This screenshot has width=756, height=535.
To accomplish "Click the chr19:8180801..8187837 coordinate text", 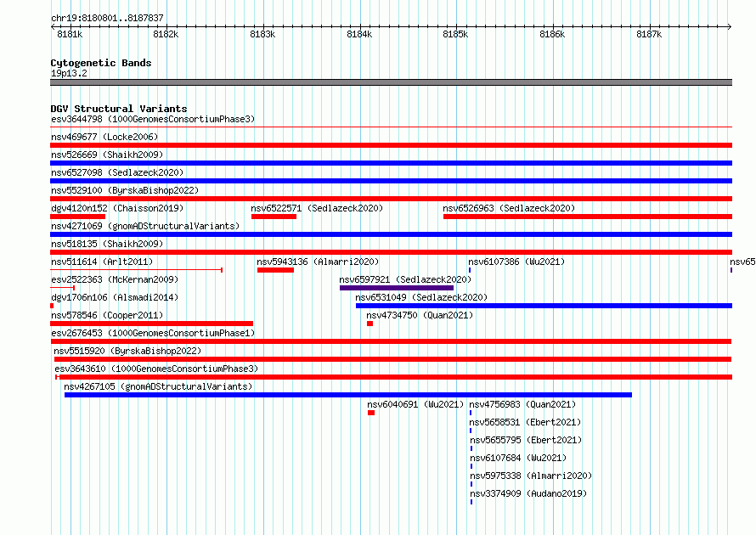I will click(107, 18).
